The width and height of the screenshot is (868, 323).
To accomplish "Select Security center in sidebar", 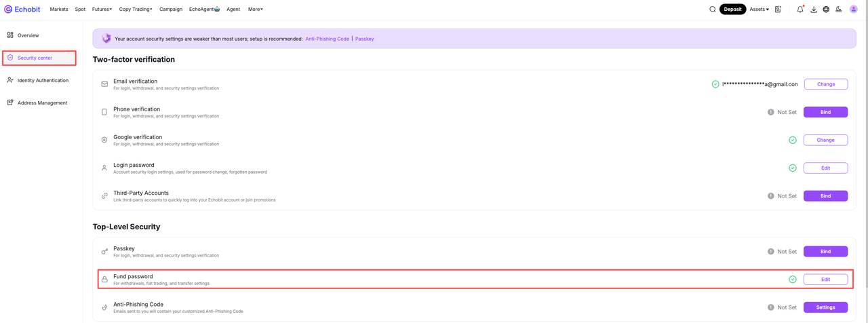I will tap(39, 58).
